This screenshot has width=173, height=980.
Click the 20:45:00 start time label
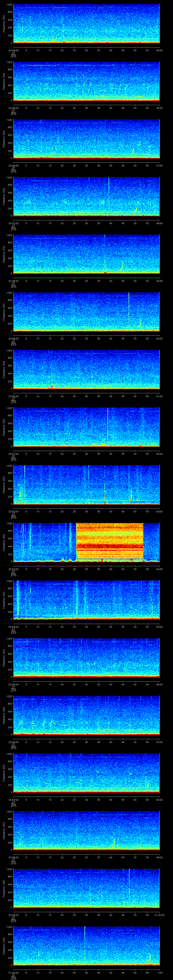tap(13, 108)
